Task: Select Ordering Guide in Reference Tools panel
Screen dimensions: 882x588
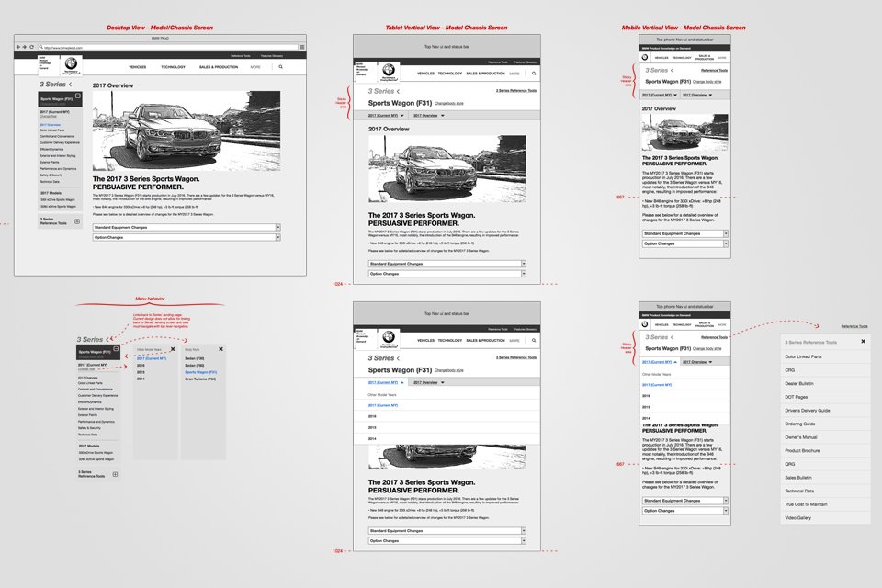Action: pos(825,424)
